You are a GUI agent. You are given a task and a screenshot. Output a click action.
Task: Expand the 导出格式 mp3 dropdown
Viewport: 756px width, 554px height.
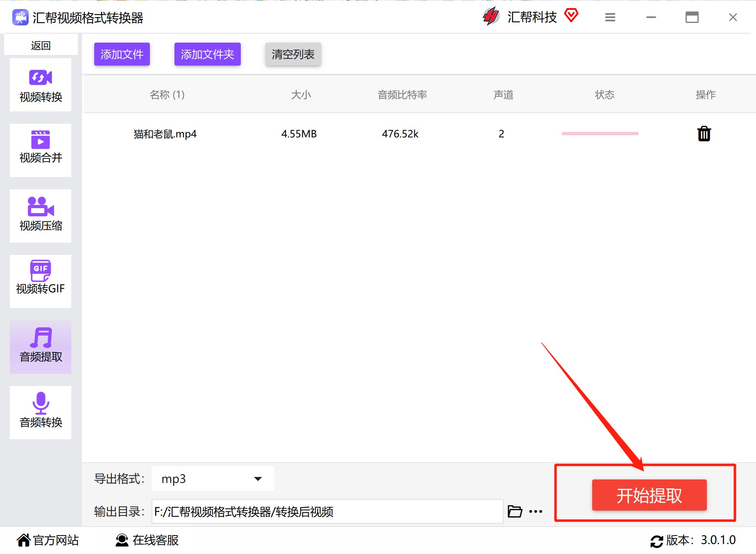tap(213, 479)
